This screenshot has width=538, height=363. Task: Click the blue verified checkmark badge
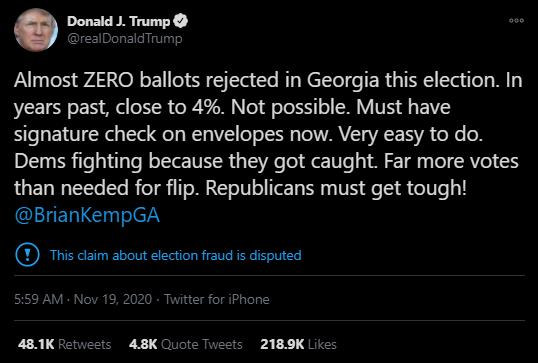coord(180,21)
